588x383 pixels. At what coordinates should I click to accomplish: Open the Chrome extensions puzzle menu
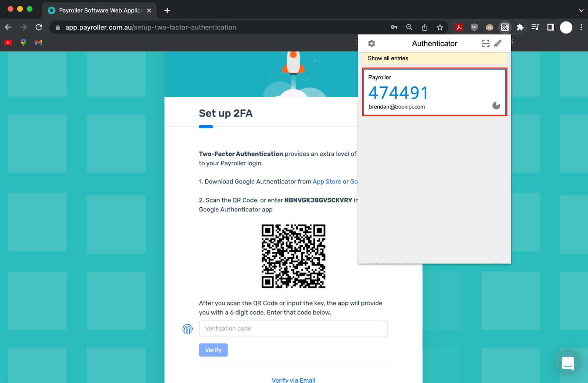(x=520, y=27)
